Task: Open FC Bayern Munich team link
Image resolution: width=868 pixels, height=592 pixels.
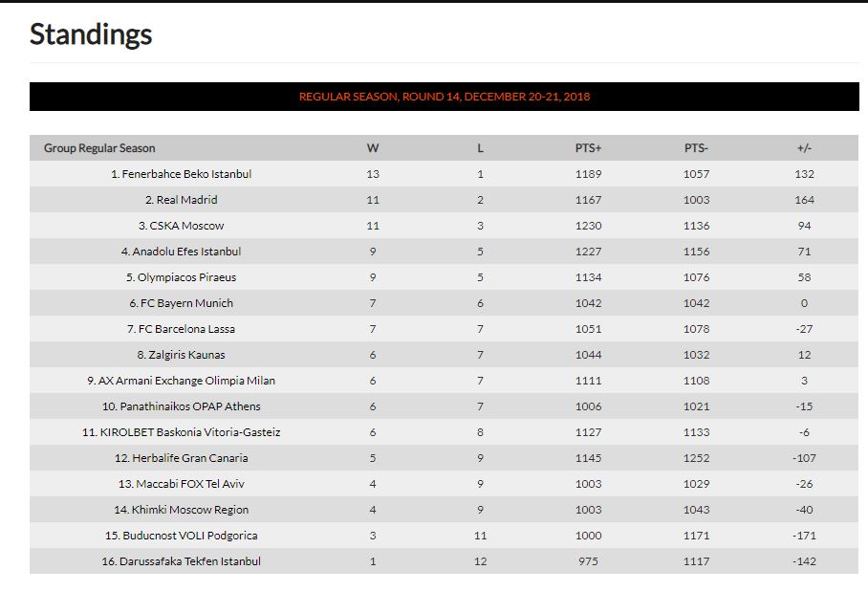Action: pyautogui.click(x=186, y=303)
